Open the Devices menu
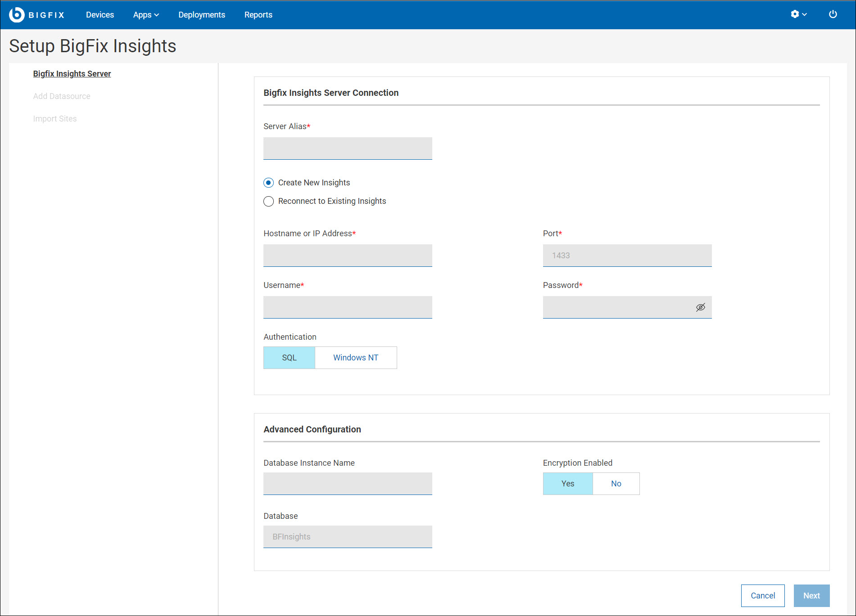 (100, 15)
